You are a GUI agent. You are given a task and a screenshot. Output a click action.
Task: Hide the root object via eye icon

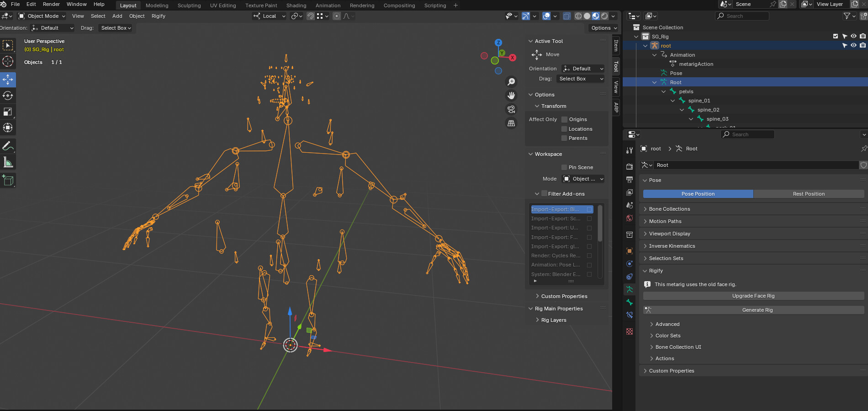click(x=853, y=45)
